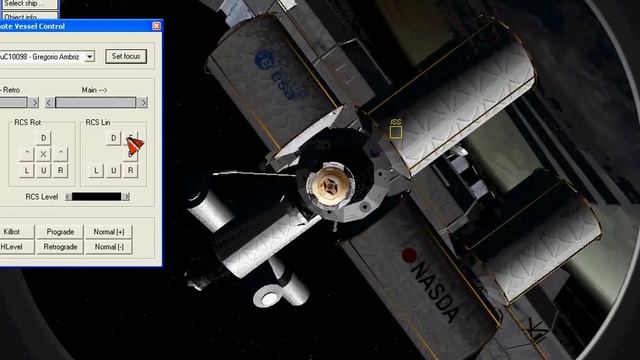Screen dimensions: 640x360
Task: Click the D button in RCS Rot group
Action: coord(44,138)
